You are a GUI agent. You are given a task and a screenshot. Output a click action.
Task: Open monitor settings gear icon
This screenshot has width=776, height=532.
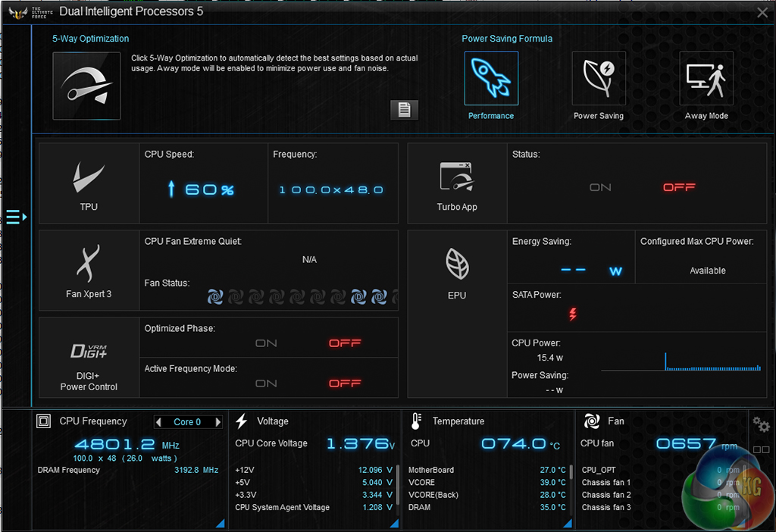(760, 424)
